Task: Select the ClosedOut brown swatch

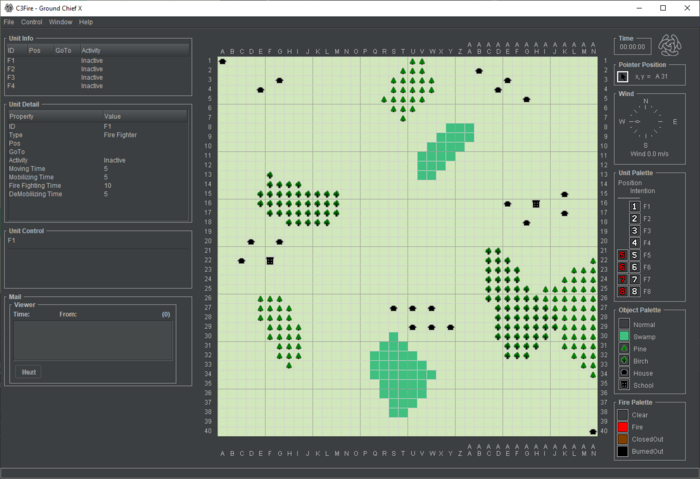Action: tap(623, 438)
